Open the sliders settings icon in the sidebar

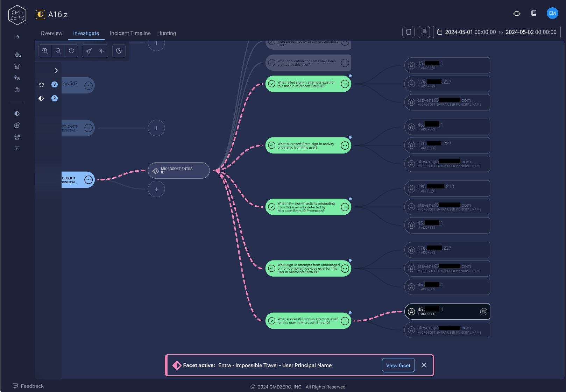(17, 149)
